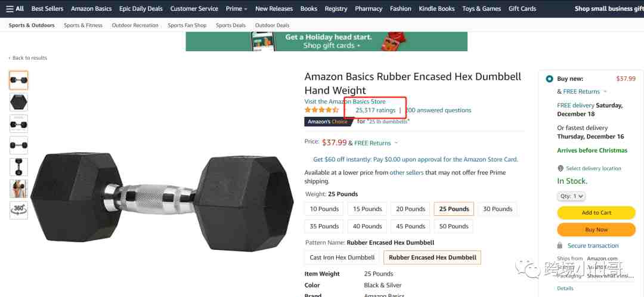Screen dimensions: 644x297
Task: Click the secure transaction lock icon
Action: [x=560, y=245]
